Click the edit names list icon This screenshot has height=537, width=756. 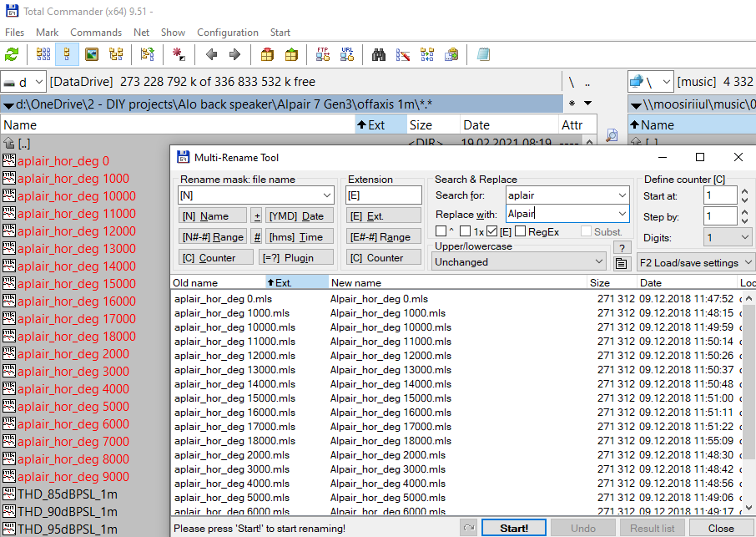[621, 263]
